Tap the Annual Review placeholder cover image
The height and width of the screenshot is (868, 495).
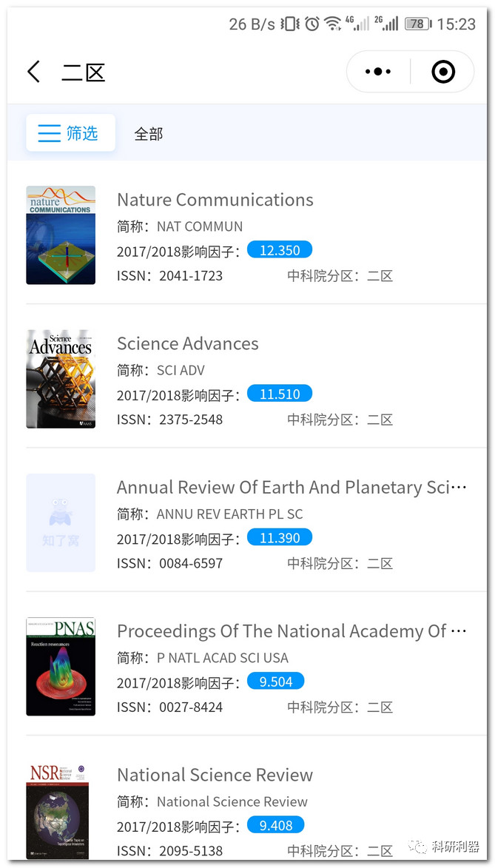[x=61, y=522]
